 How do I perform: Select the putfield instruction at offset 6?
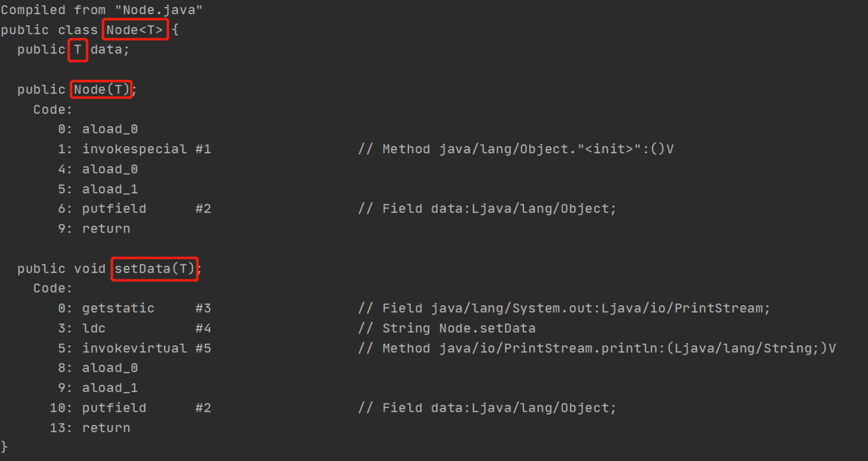click(x=114, y=209)
